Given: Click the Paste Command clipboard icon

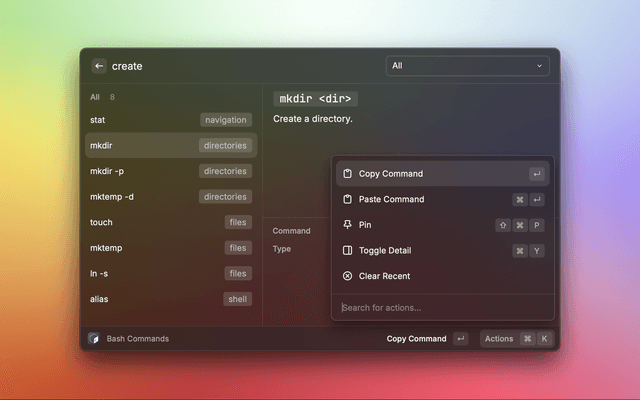Looking at the screenshot, I should click(x=347, y=199).
